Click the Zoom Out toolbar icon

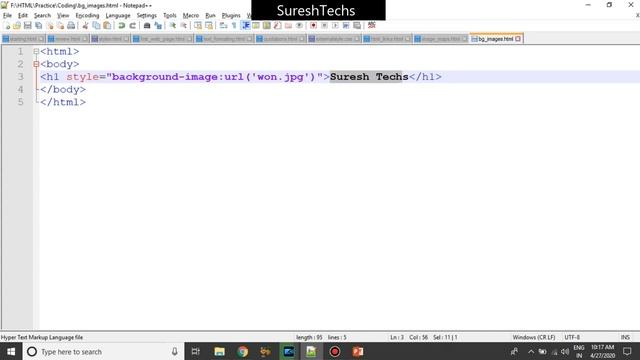pyautogui.click(x=184, y=26)
